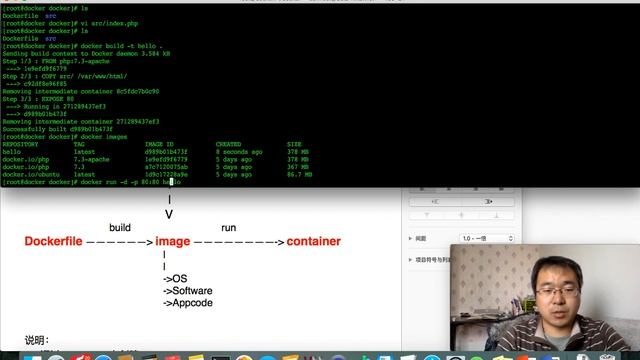Expand the 间距 spacing section
Viewport: 640px width, 360px height.
tap(410, 238)
